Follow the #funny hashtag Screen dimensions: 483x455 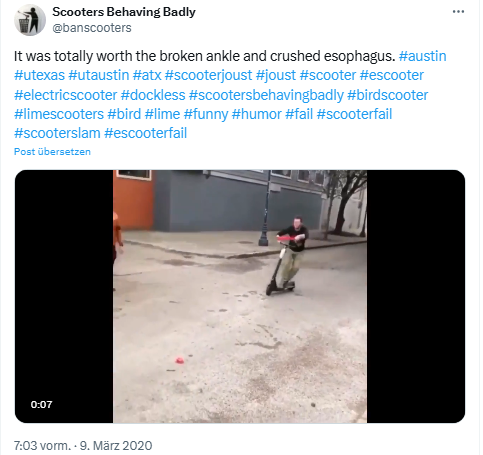pos(206,114)
